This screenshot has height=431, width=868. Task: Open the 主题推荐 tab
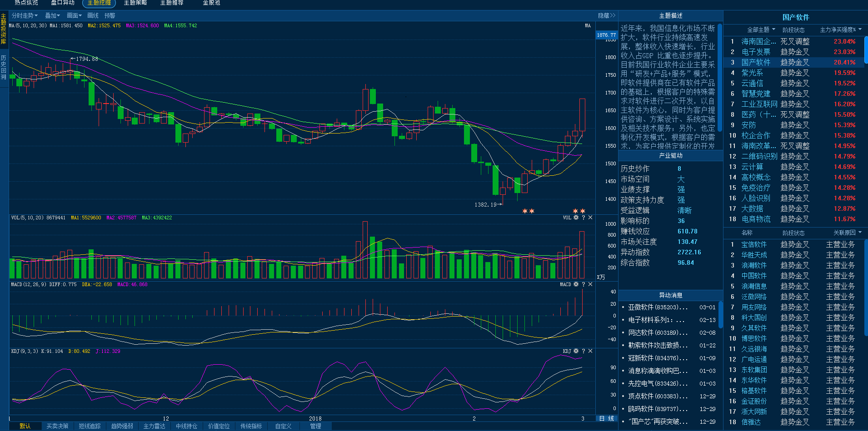click(172, 3)
